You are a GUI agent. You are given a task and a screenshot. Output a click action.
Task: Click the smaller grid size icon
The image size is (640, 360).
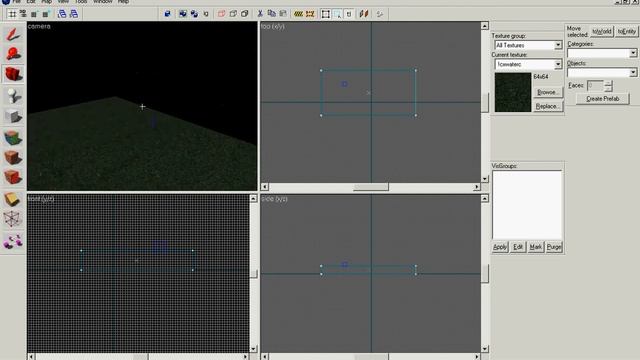[x=34, y=14]
